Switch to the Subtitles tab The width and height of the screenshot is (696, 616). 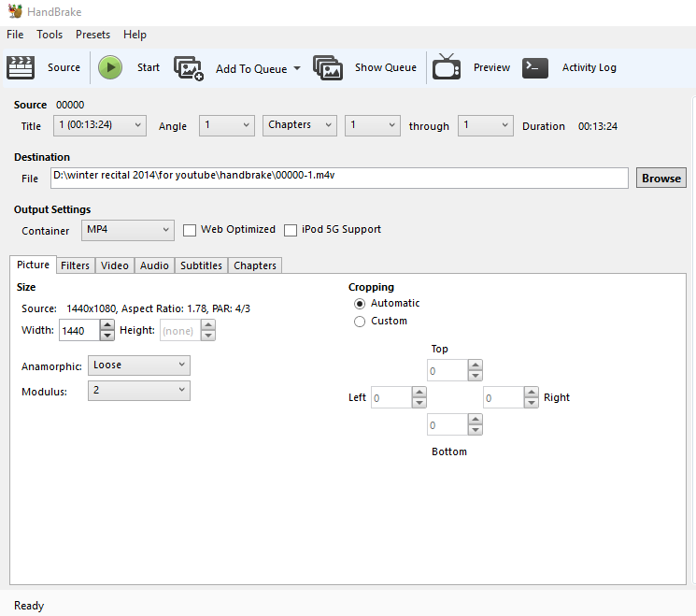pos(201,265)
